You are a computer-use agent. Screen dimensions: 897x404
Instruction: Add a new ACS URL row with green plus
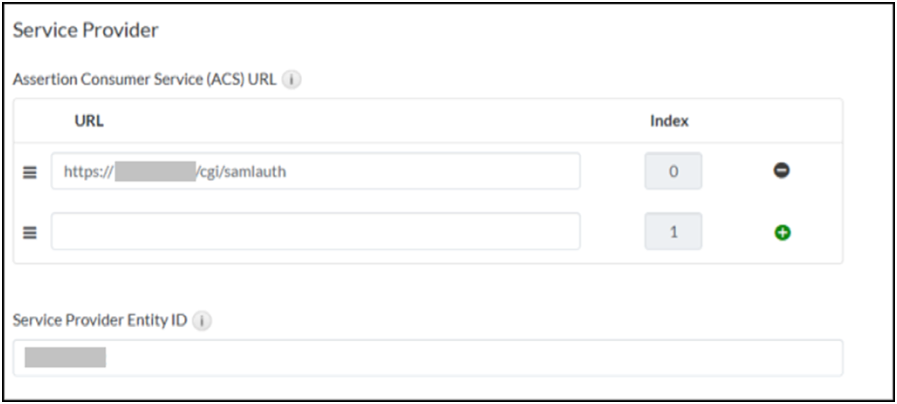coord(782,232)
